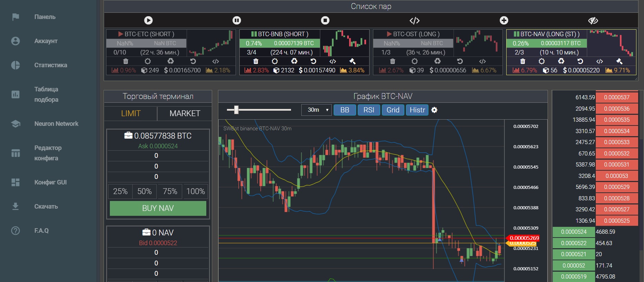This screenshot has height=282, width=644.
Task: Open the Панель sidebar item
Action: click(x=45, y=17)
